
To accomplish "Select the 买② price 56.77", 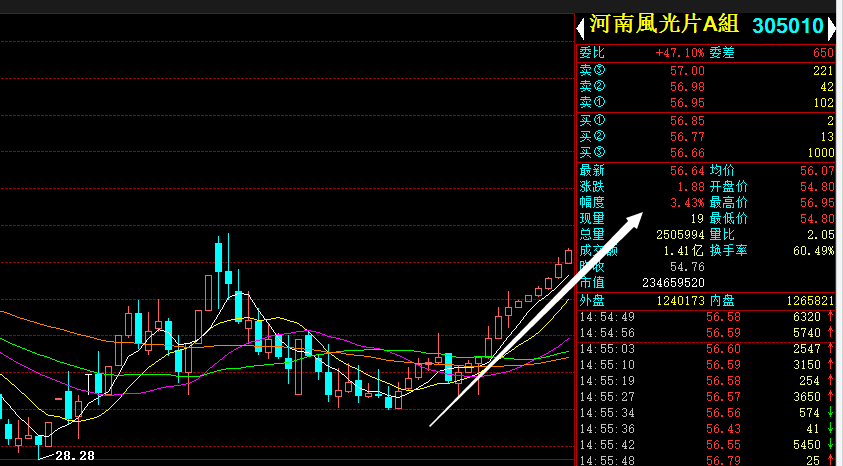I will [x=687, y=137].
